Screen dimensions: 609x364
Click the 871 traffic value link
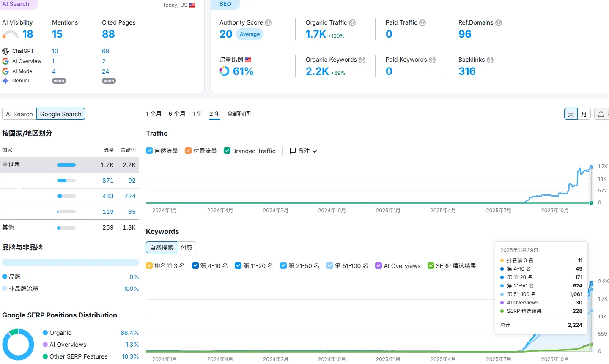108,181
